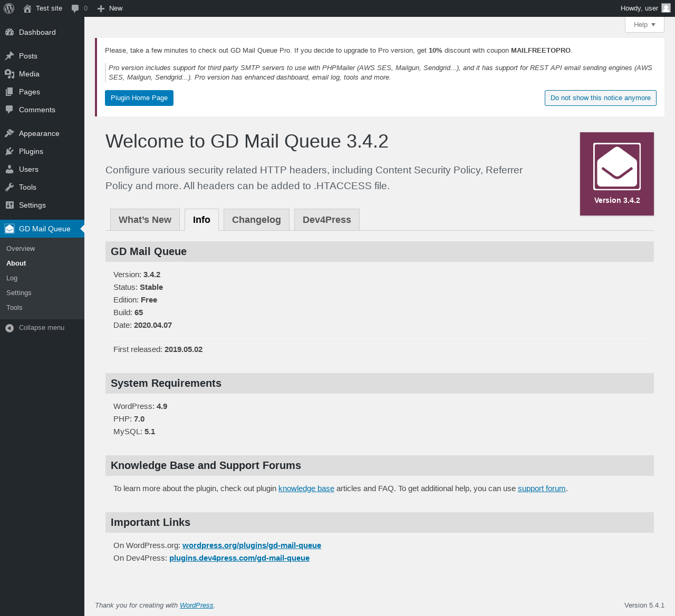Open Appearance menu item
Image resolution: width=675 pixels, height=616 pixels.
[42, 133]
